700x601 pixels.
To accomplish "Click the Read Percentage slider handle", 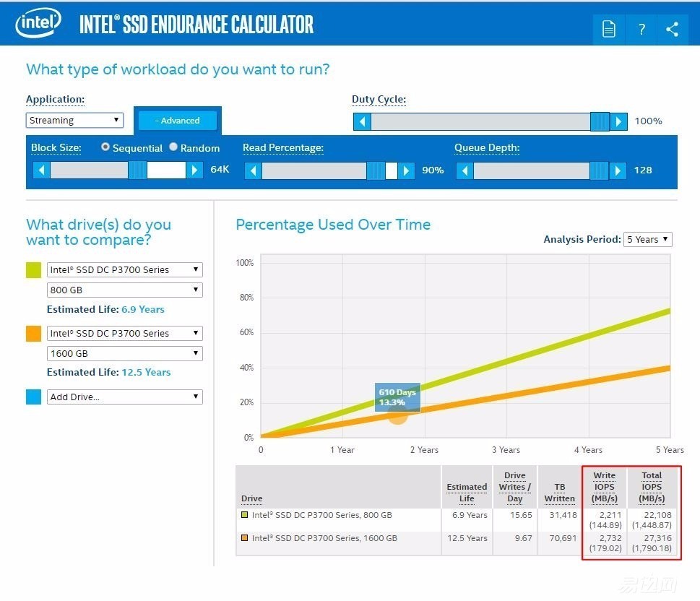I will pos(376,170).
